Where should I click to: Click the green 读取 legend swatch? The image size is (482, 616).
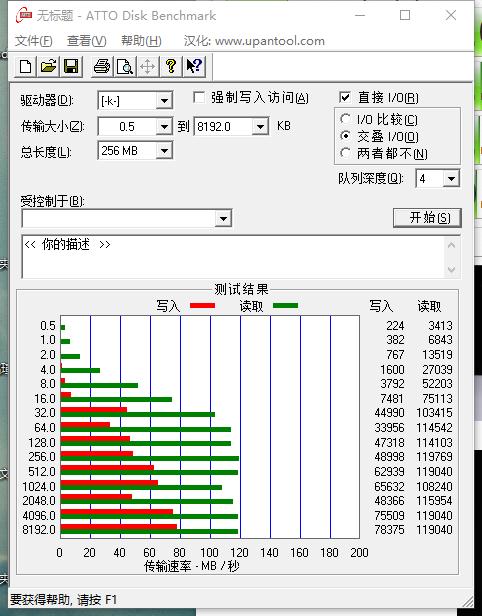tap(285, 306)
